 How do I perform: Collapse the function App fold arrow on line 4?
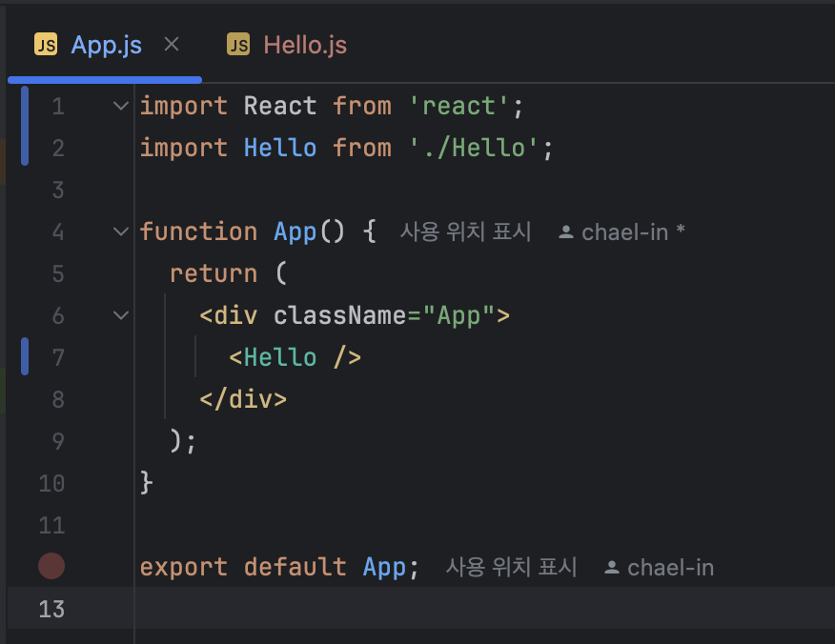[121, 231]
